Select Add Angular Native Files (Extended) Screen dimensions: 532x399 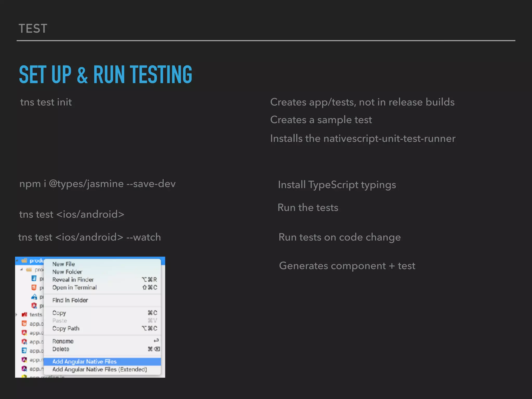tap(99, 369)
